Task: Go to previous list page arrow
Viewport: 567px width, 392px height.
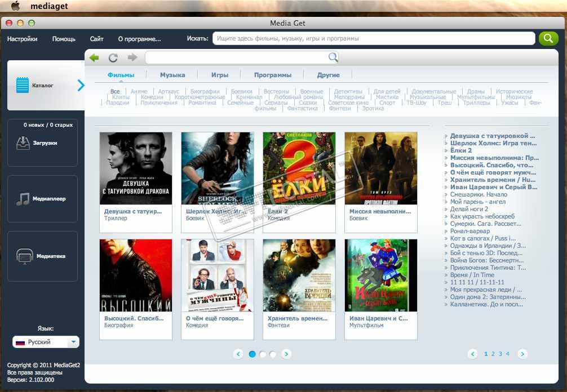Action: pyautogui.click(x=473, y=354)
